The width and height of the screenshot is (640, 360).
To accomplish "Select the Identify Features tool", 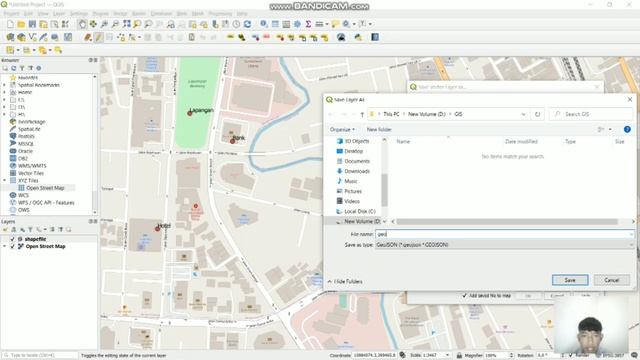I will pos(264,24).
